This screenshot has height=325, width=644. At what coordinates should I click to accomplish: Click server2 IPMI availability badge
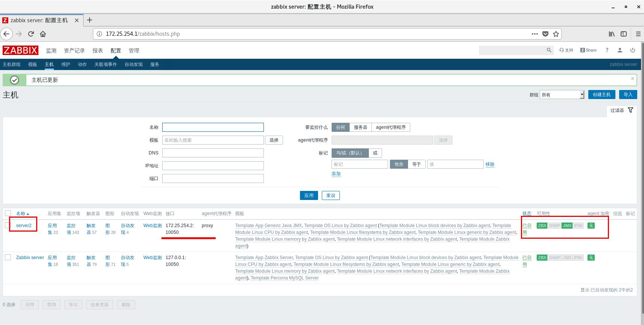coord(578,226)
